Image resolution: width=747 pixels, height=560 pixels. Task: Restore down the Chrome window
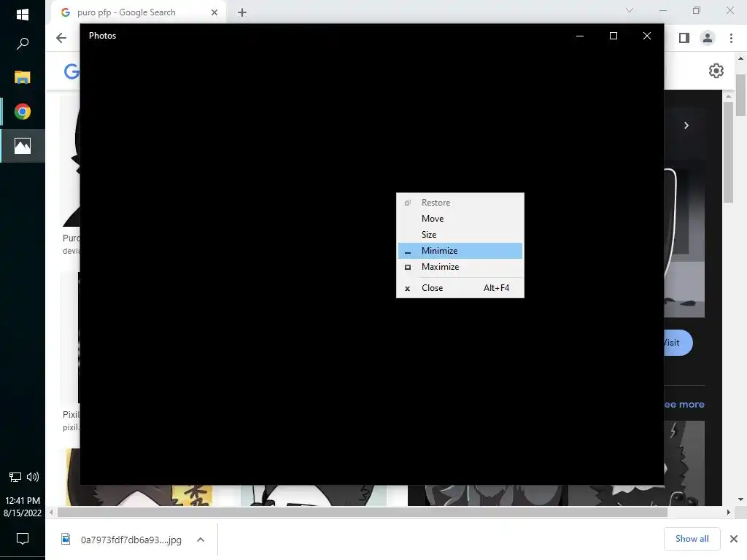click(697, 10)
